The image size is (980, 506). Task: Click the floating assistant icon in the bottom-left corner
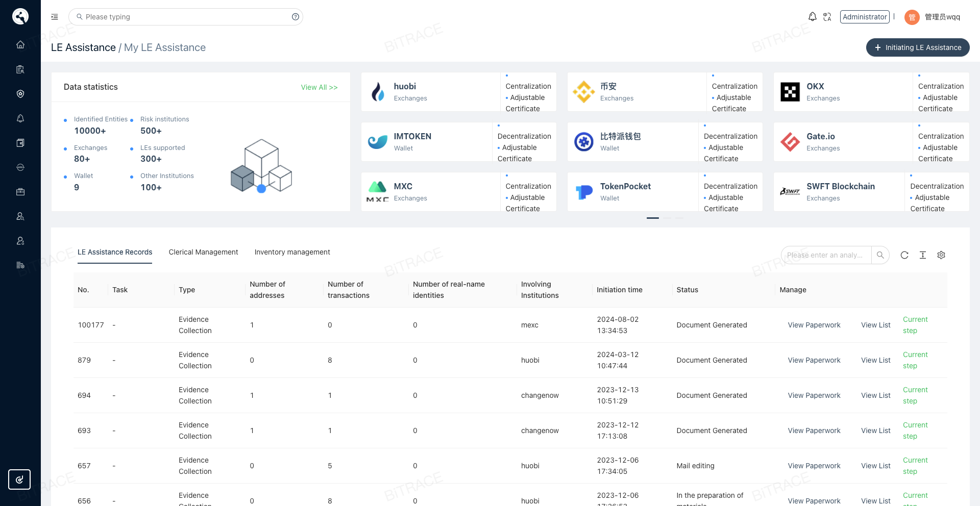(x=19, y=479)
